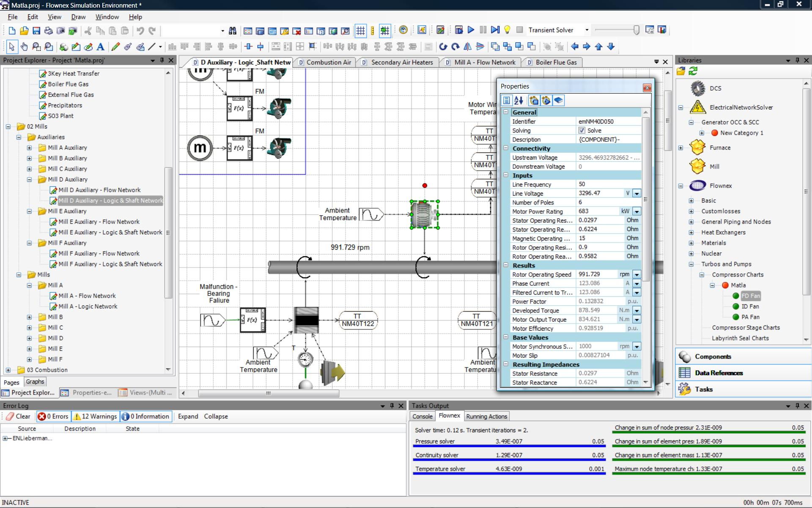Image resolution: width=812 pixels, height=508 pixels.
Task: Open the Motor Power Rating unit dropdown
Action: pos(636,211)
